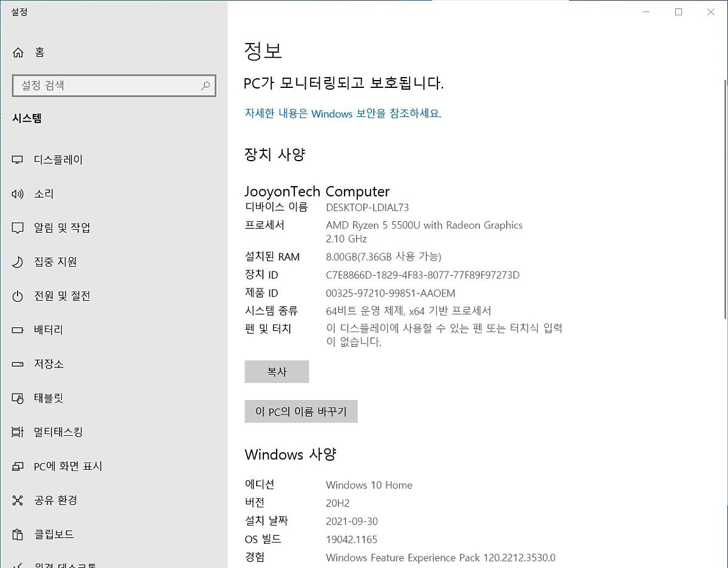Click the Windows 10 Home edition value
This screenshot has height=568, width=728.
[369, 485]
